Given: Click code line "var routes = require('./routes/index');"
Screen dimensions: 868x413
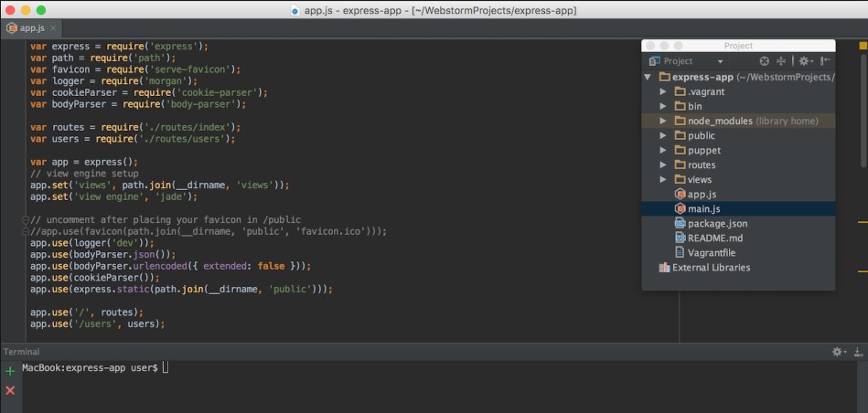Looking at the screenshot, I should point(135,127).
